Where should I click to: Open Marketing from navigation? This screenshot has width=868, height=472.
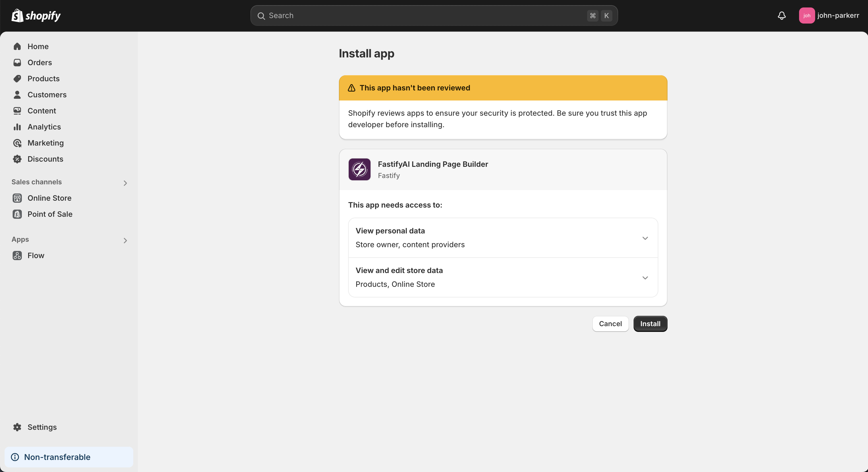click(45, 143)
